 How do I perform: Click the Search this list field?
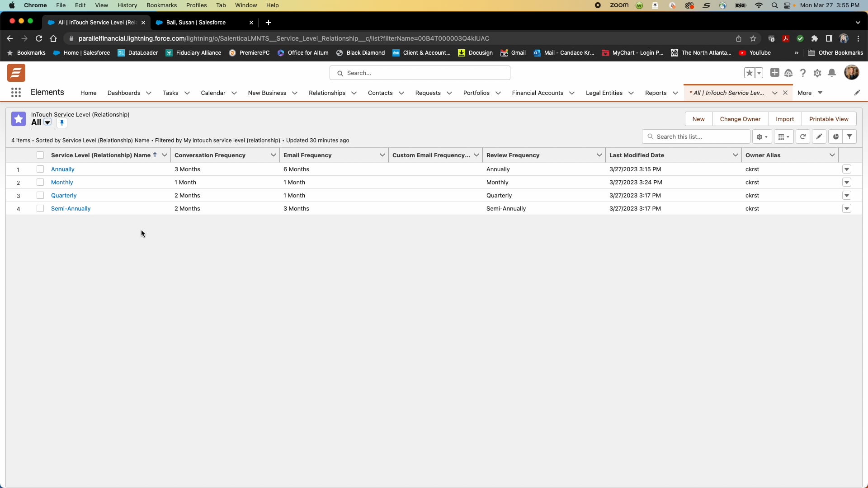pos(696,136)
